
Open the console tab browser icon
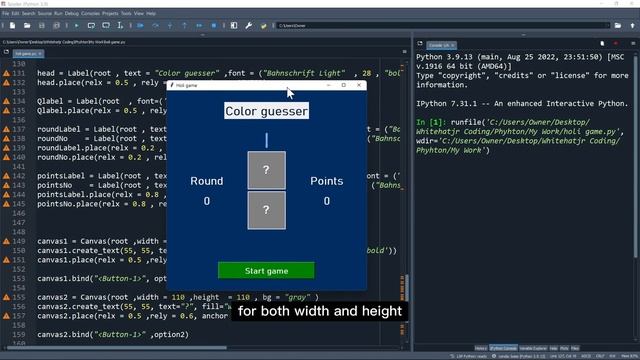click(420, 44)
